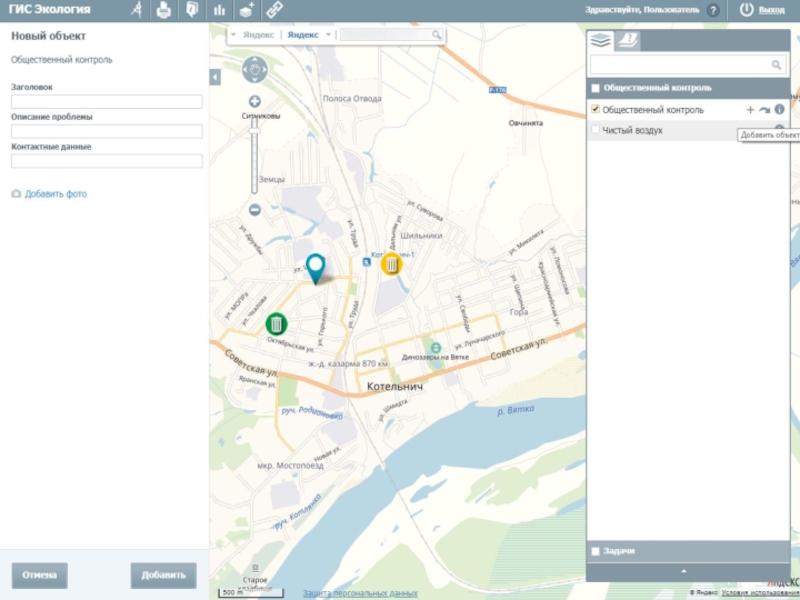Click the green trash bin map marker
800x600 pixels.
click(x=276, y=324)
